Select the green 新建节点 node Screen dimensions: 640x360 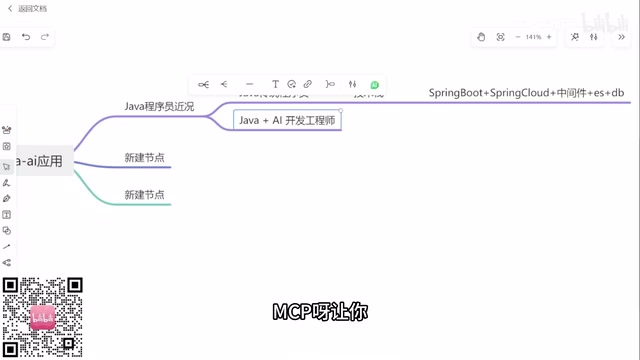pyautogui.click(x=144, y=195)
